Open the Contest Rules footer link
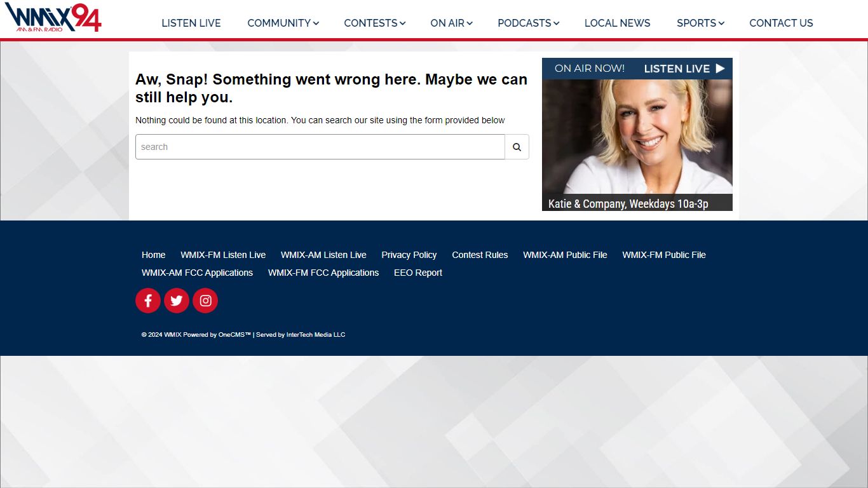Screen dimensions: 868x488 pyautogui.click(x=480, y=255)
